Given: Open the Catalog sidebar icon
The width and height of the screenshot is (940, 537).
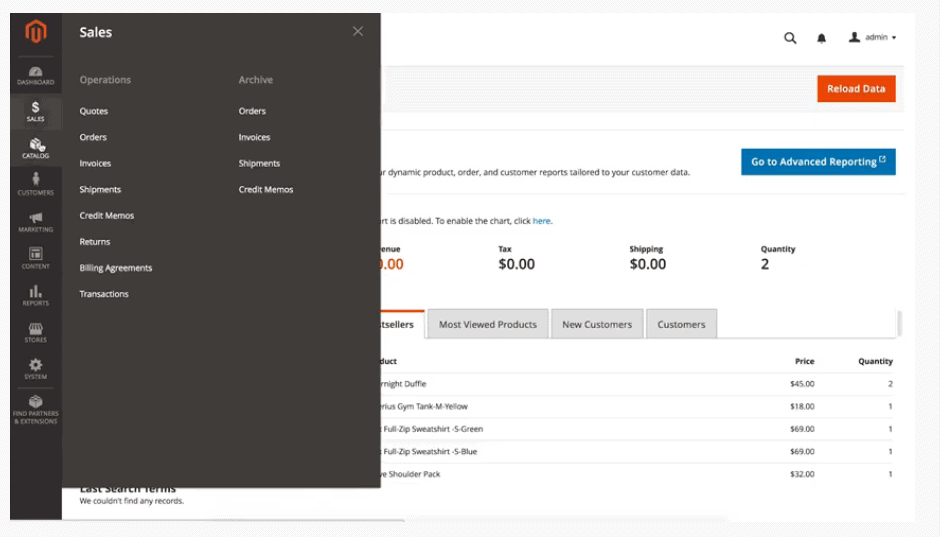Looking at the screenshot, I should [35, 148].
